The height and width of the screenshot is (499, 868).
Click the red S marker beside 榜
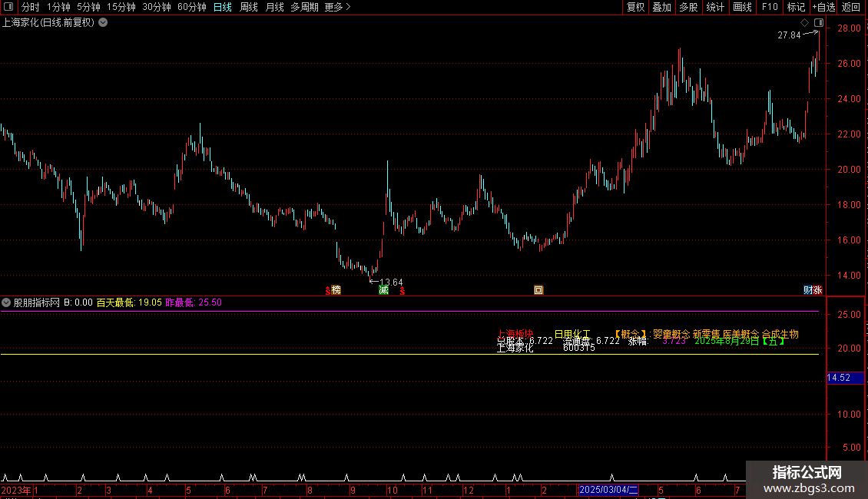pyautogui.click(x=328, y=291)
